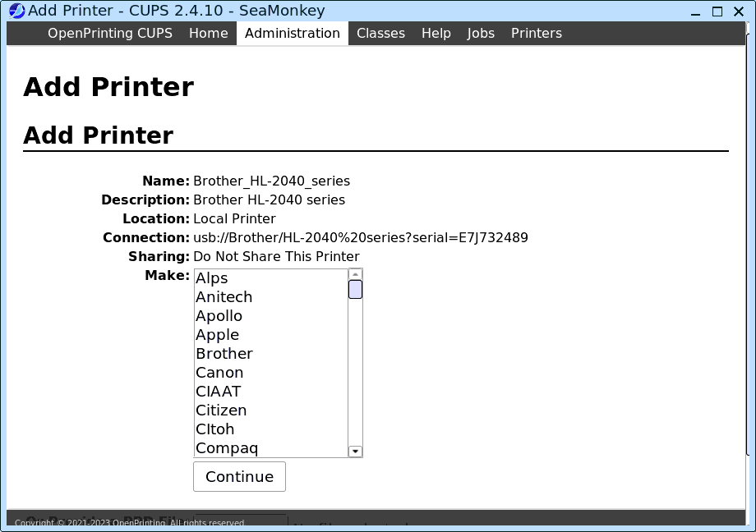The image size is (756, 532).
Task: Choose Apple from the Make list
Action: (x=271, y=334)
